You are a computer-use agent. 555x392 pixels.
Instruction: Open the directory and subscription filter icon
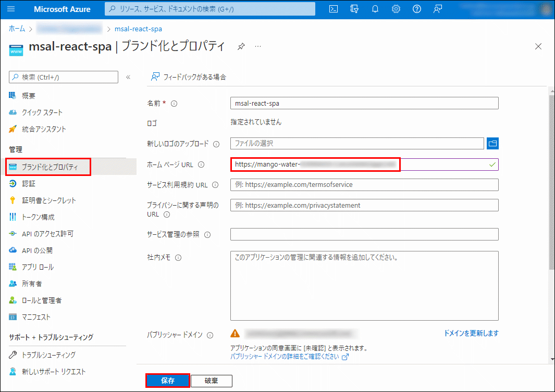354,9
